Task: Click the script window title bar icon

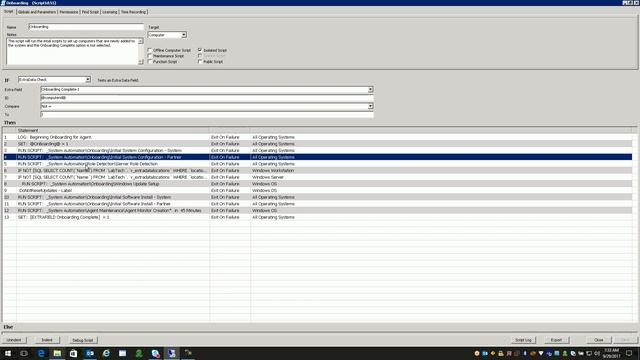Action: pos(3,3)
